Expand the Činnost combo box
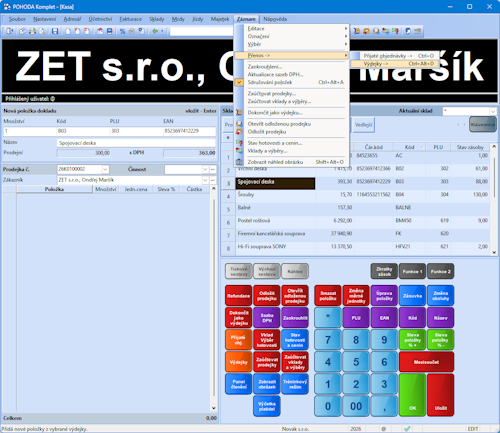This screenshot has height=433, width=500. (205, 169)
